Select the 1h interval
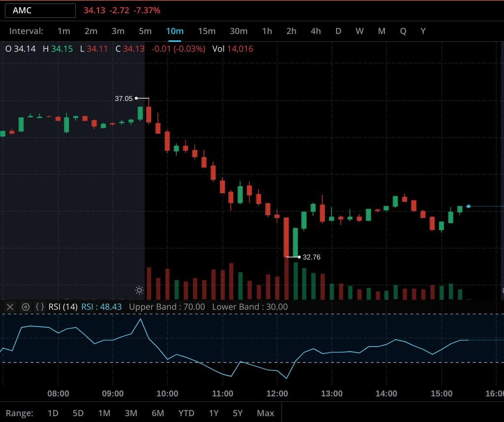This screenshot has width=504, height=422. (267, 31)
